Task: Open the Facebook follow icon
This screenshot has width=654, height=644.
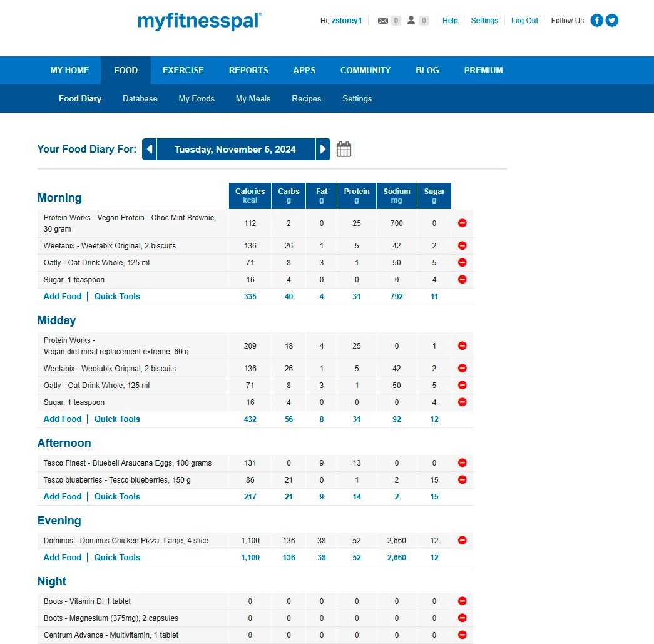Action: 597,20
